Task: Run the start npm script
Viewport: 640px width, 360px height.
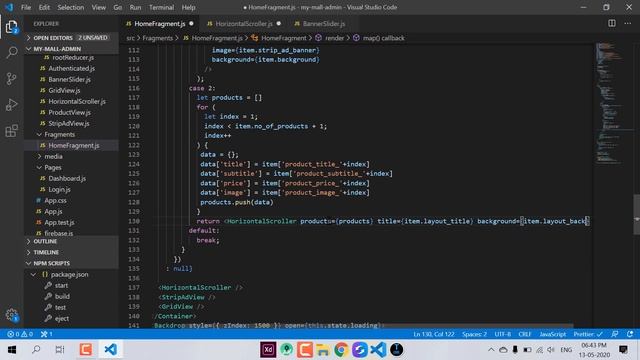Action: 61,285
